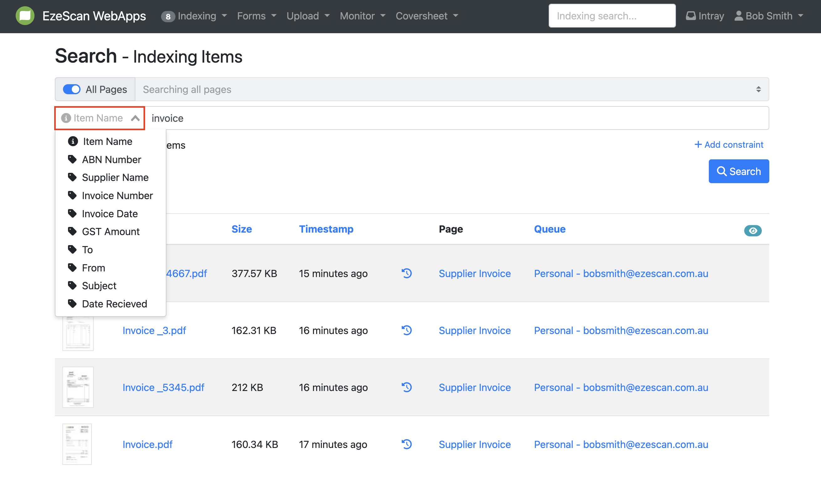Click the Indexing count badge showing 8
This screenshot has width=821, height=504.
(x=168, y=16)
